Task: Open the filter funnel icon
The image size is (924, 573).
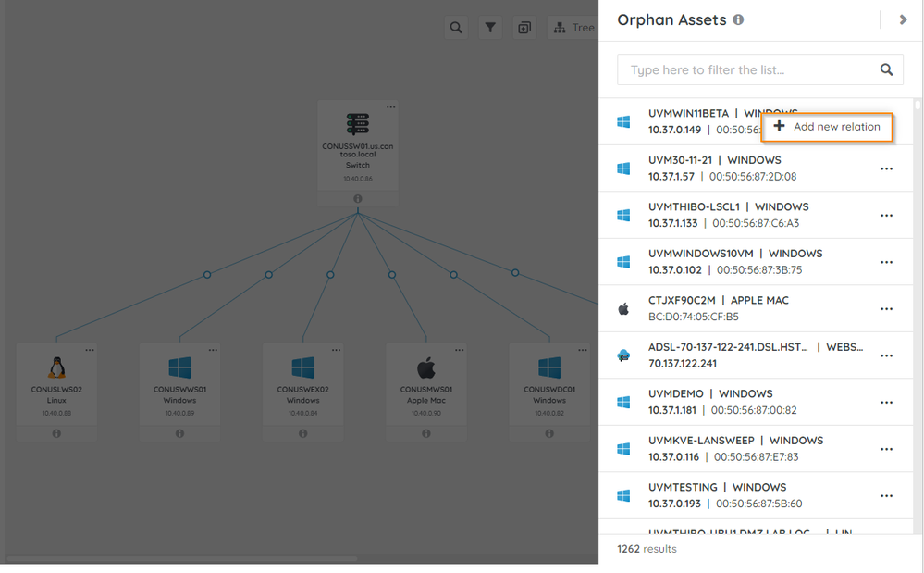Action: [490, 28]
